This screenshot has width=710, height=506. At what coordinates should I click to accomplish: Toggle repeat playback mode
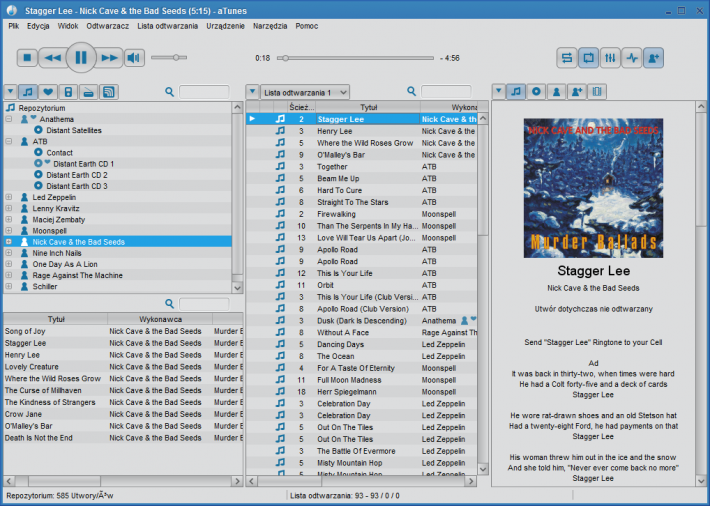click(x=588, y=58)
